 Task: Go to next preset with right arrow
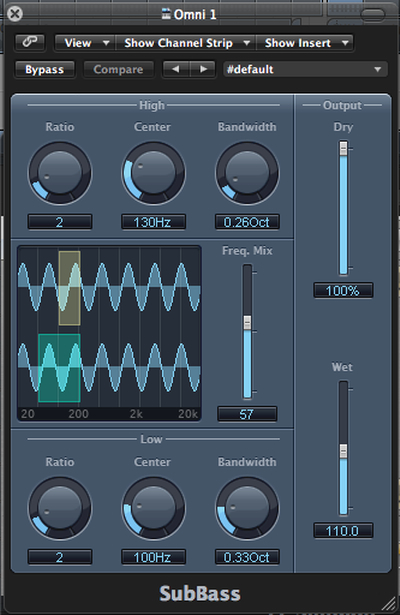click(203, 69)
